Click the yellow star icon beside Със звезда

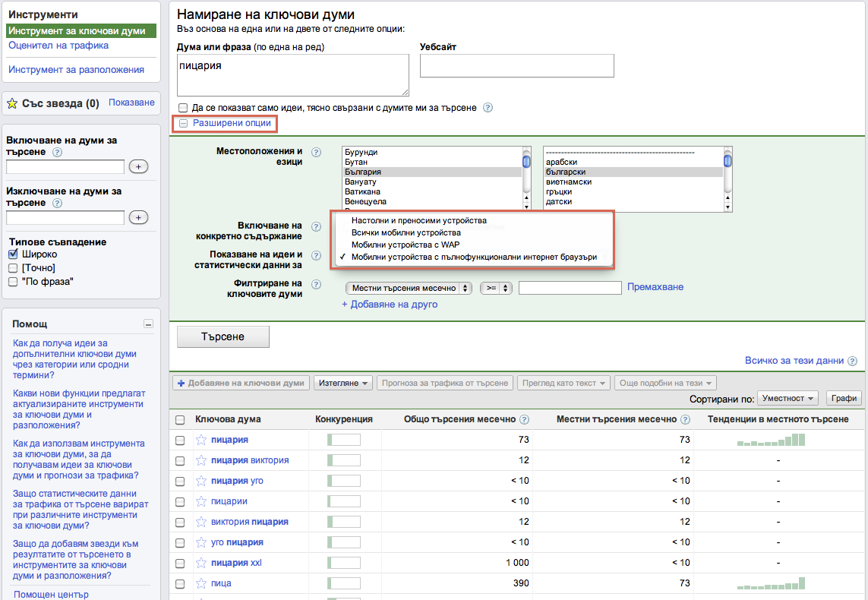point(11,103)
